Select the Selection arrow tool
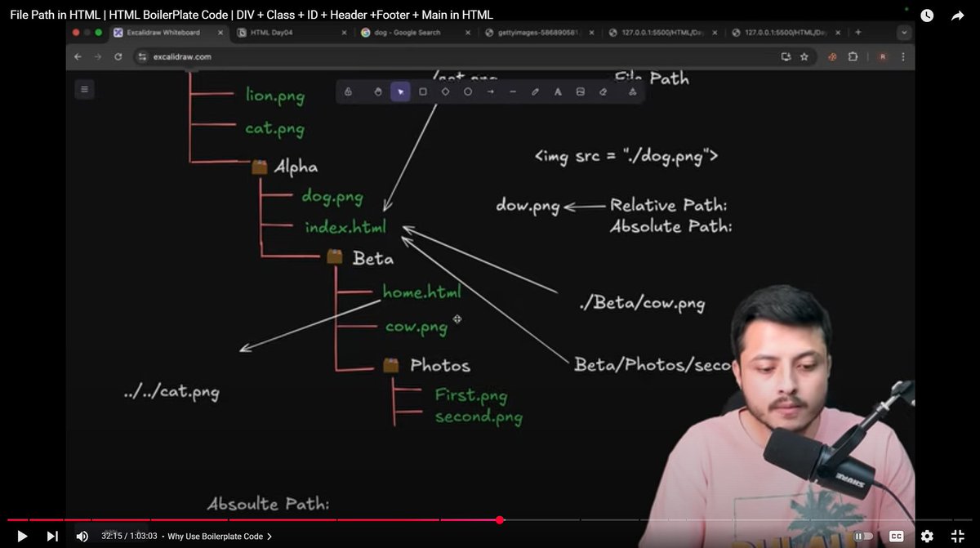The height and width of the screenshot is (548, 980). click(x=400, y=92)
